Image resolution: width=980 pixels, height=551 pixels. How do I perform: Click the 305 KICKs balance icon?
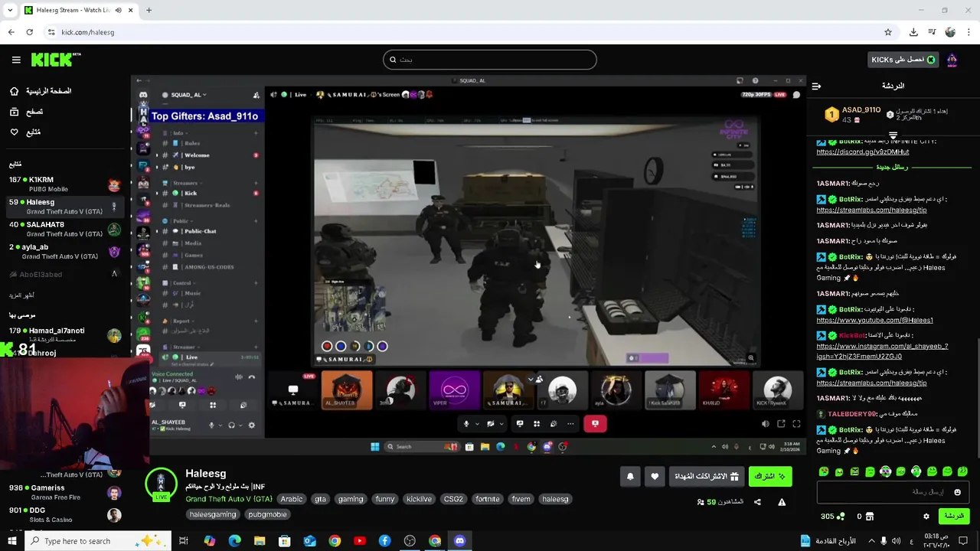click(x=841, y=517)
